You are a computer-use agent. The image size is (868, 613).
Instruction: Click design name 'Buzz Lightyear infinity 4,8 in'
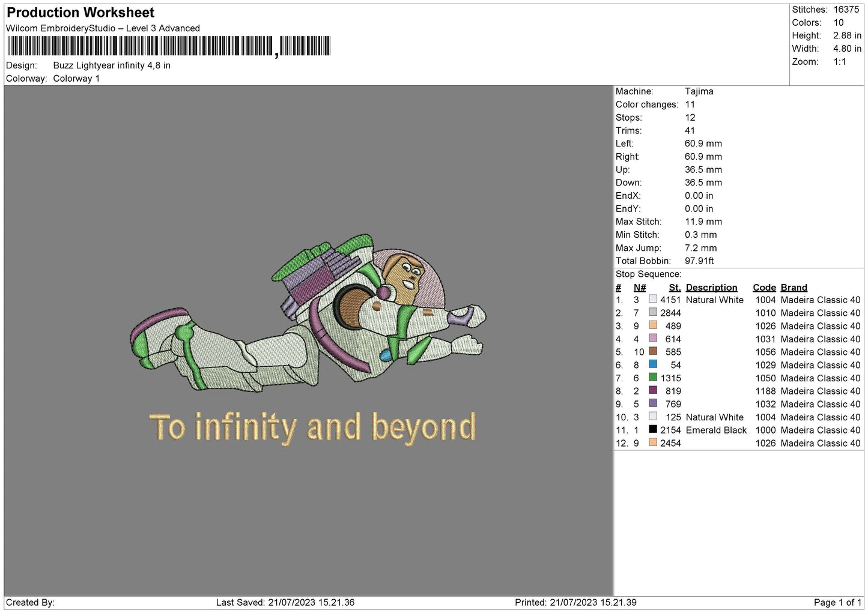tap(112, 65)
